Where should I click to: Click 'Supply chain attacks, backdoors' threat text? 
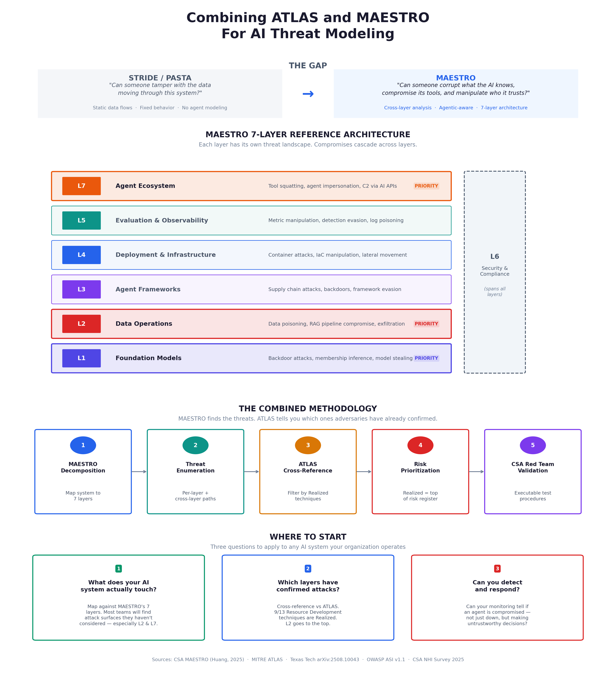pos(334,289)
